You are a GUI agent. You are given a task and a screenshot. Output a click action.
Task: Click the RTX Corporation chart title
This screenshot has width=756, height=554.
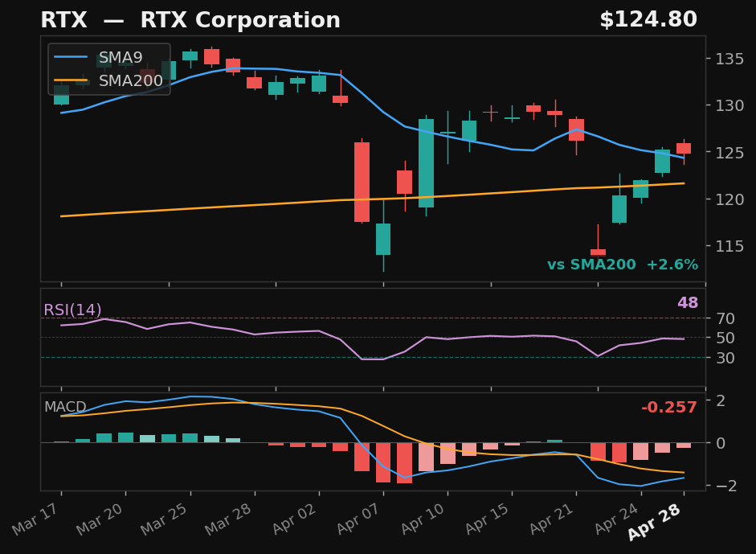tap(190, 20)
